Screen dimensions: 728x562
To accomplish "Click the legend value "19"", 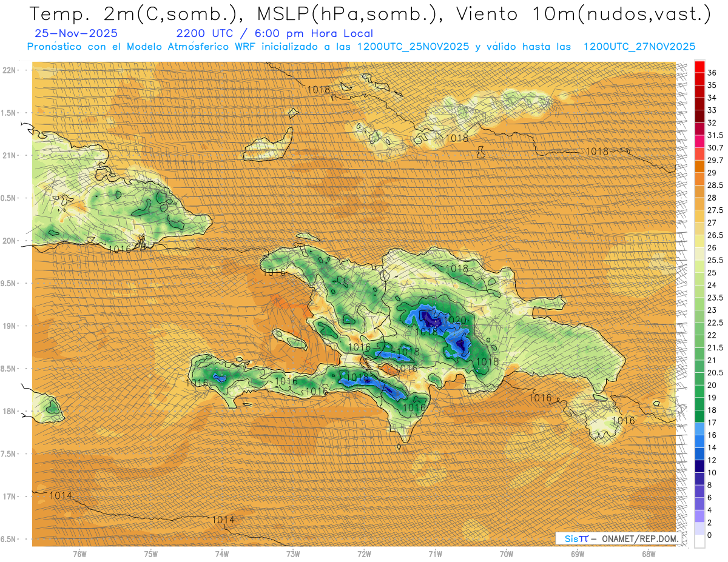I will pyautogui.click(x=712, y=398).
